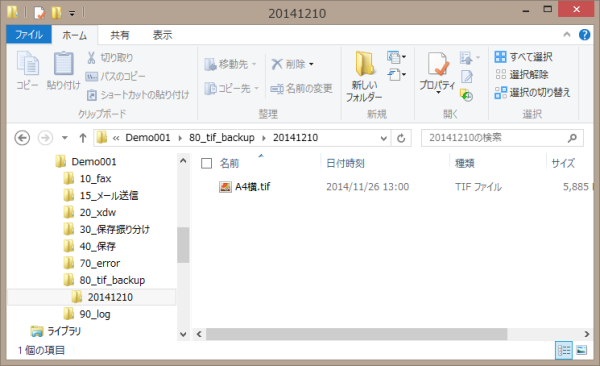Click the Cut (切り取り) scissors item
The width and height of the screenshot is (600, 366).
pos(110,58)
